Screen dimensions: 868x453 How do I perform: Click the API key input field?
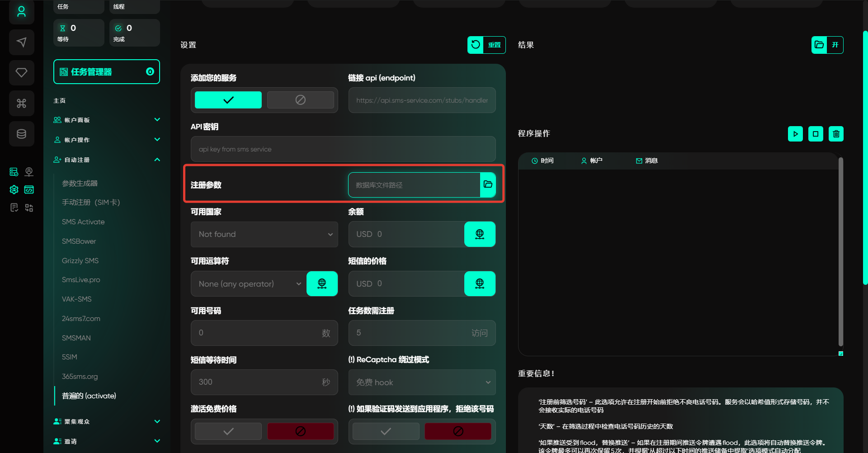pyautogui.click(x=343, y=149)
